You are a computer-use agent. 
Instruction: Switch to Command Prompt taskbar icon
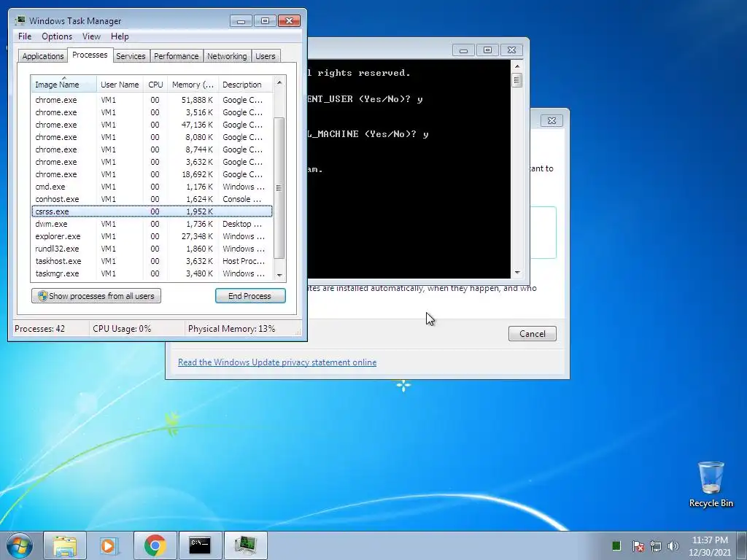click(x=200, y=545)
